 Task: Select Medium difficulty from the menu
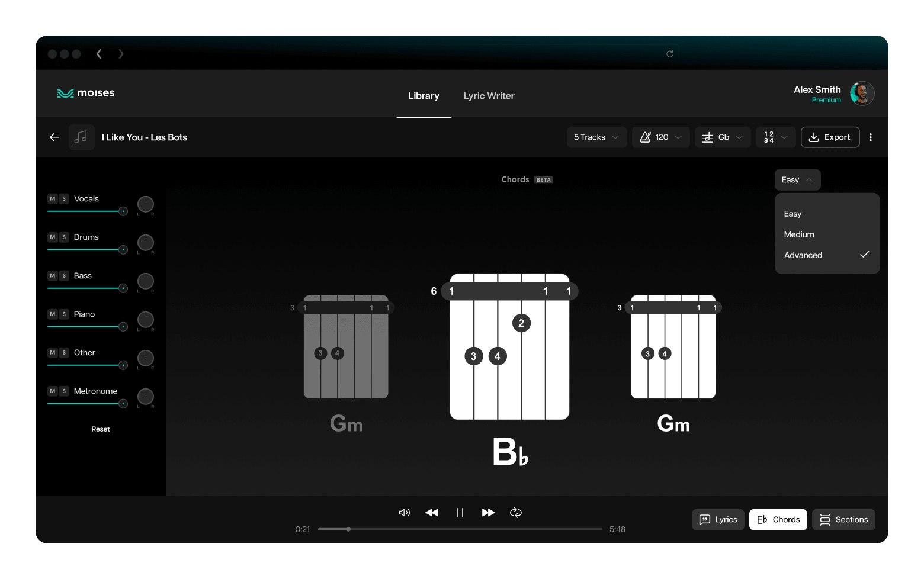click(x=799, y=234)
